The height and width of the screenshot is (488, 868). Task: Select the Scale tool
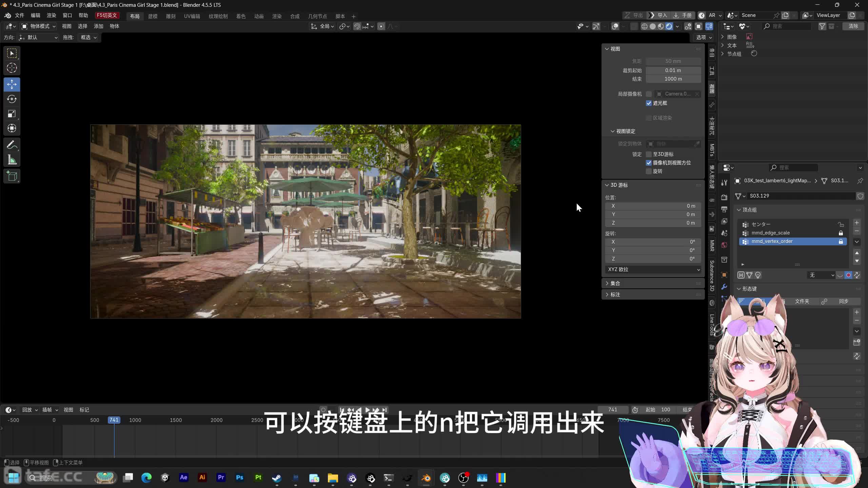[x=12, y=114]
